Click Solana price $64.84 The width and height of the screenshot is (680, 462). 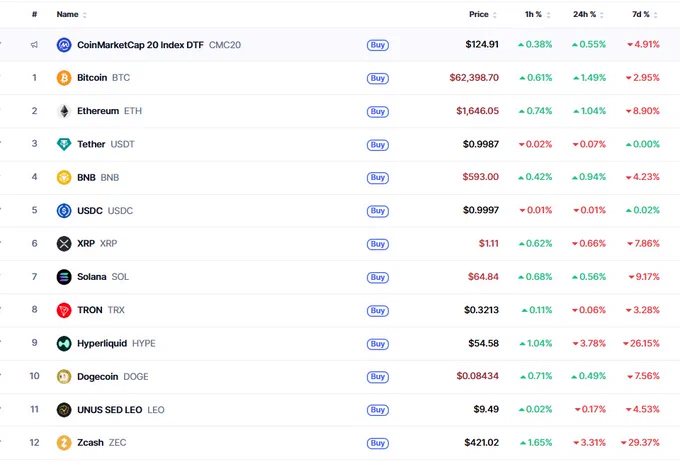click(483, 277)
